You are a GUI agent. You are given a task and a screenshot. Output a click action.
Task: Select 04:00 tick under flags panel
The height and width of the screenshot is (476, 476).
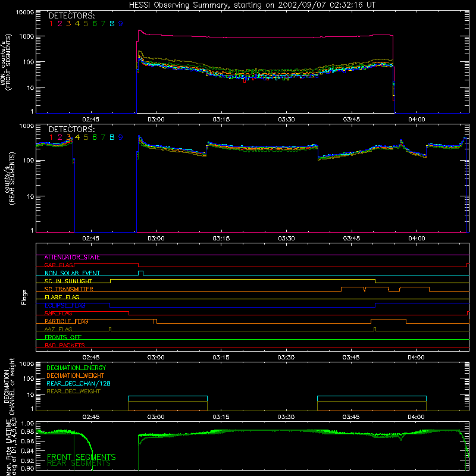[416, 358]
